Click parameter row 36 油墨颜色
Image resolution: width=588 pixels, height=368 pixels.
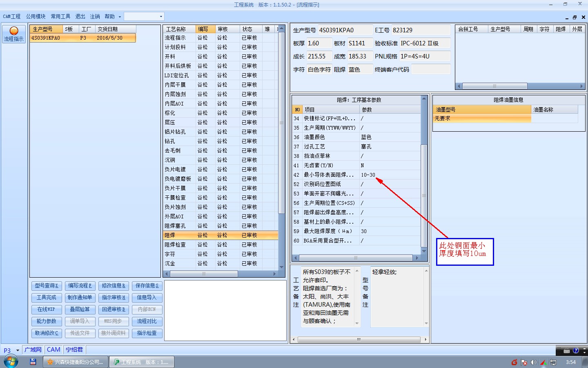click(356, 137)
